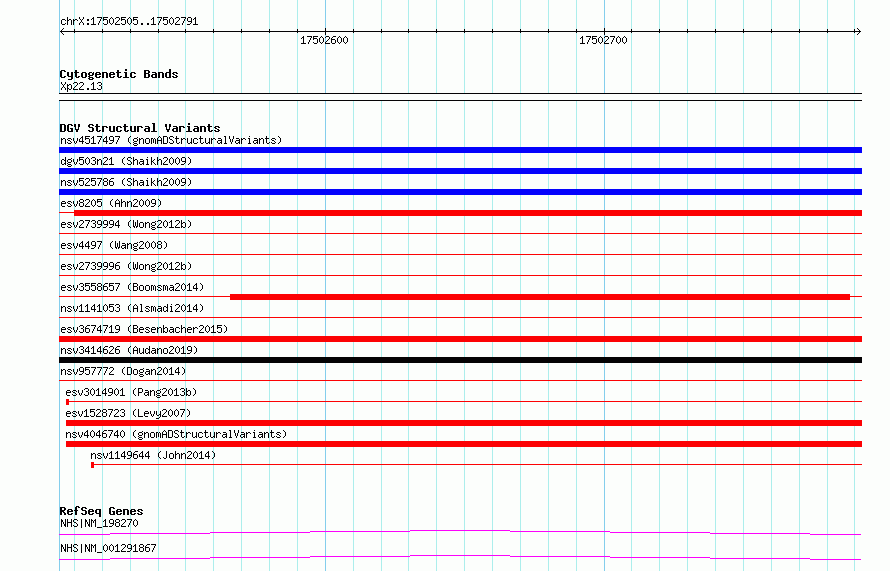Click the magenta line of NHS|NM_001291867
This screenshot has height=571, width=890.
click(x=460, y=557)
